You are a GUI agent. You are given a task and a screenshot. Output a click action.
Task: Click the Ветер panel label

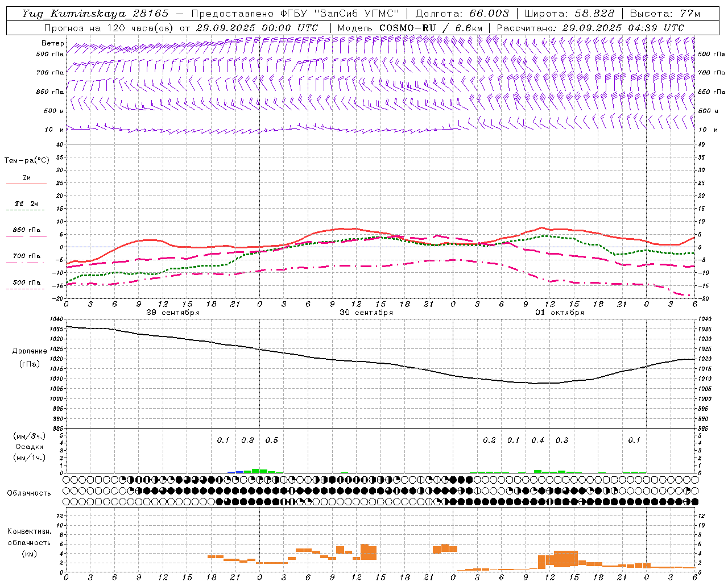point(53,43)
